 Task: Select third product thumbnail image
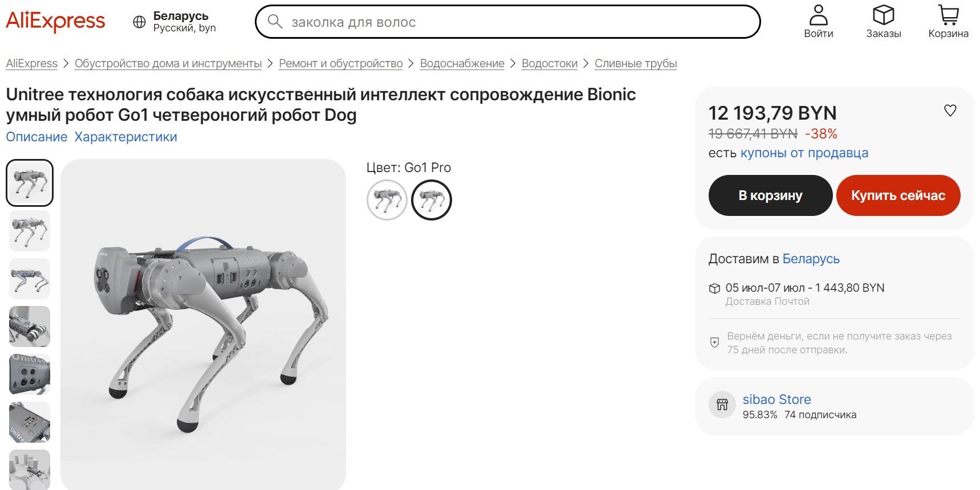pos(30,279)
